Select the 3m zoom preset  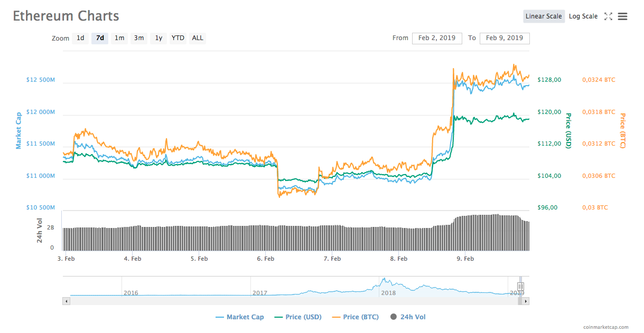click(x=138, y=38)
